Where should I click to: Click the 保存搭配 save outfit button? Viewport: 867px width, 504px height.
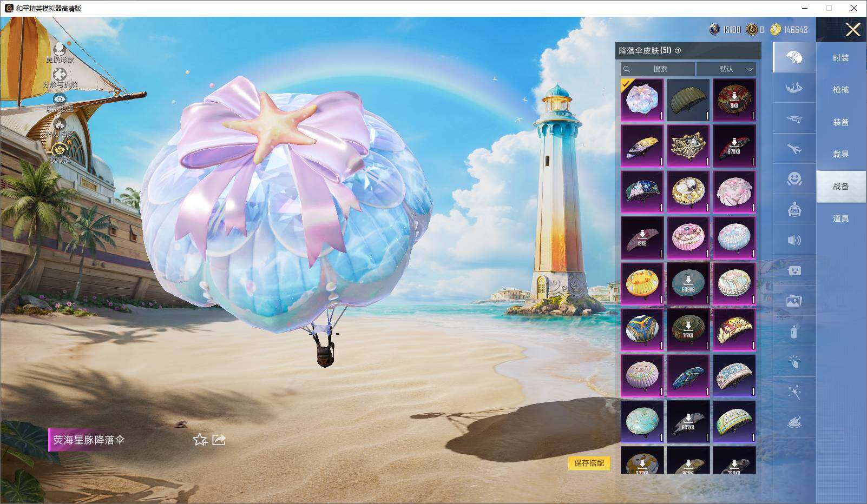click(589, 463)
